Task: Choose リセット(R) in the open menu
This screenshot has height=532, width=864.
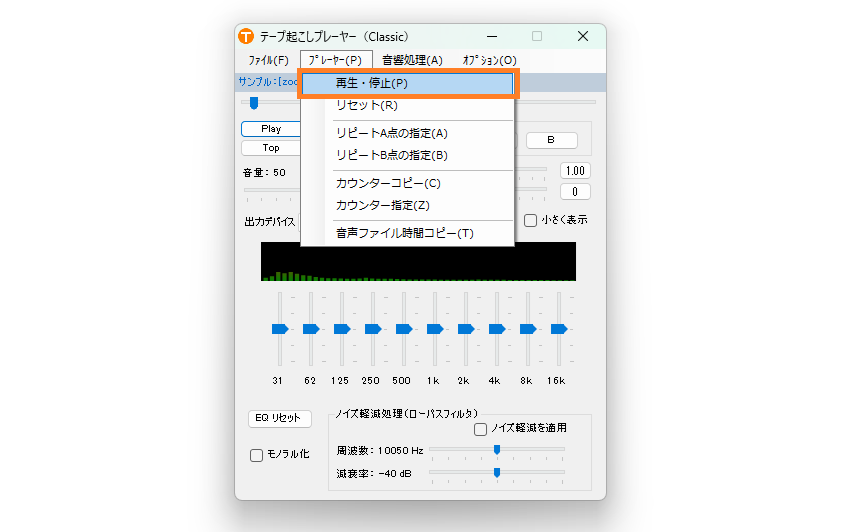Action: click(x=366, y=105)
